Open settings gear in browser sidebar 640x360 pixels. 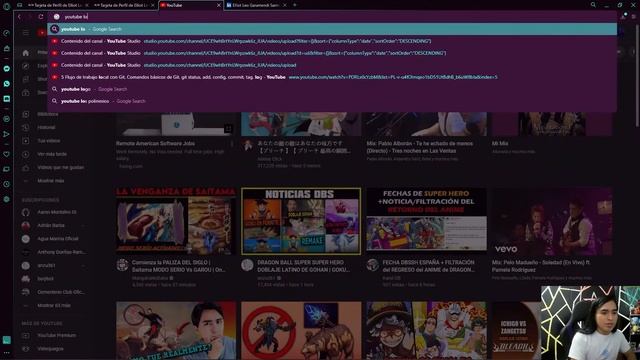pos(7,199)
